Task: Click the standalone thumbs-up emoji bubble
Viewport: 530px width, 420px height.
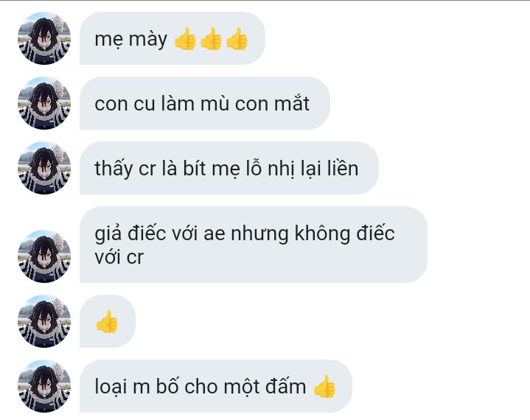Action: pos(108,321)
